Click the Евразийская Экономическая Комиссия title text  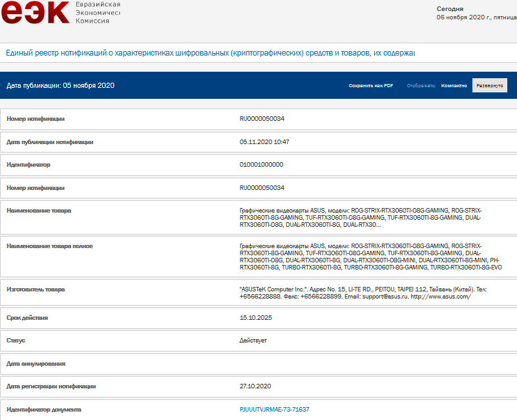pos(98,12)
